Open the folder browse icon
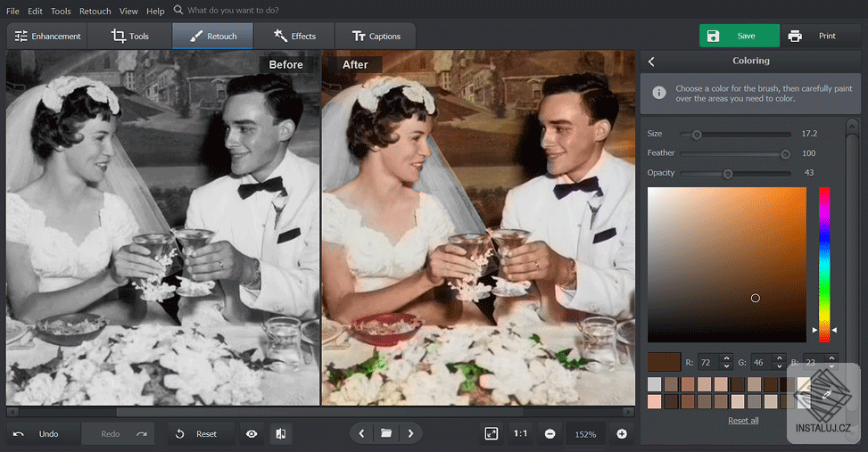Screen dimensions: 868x452 coord(386,434)
